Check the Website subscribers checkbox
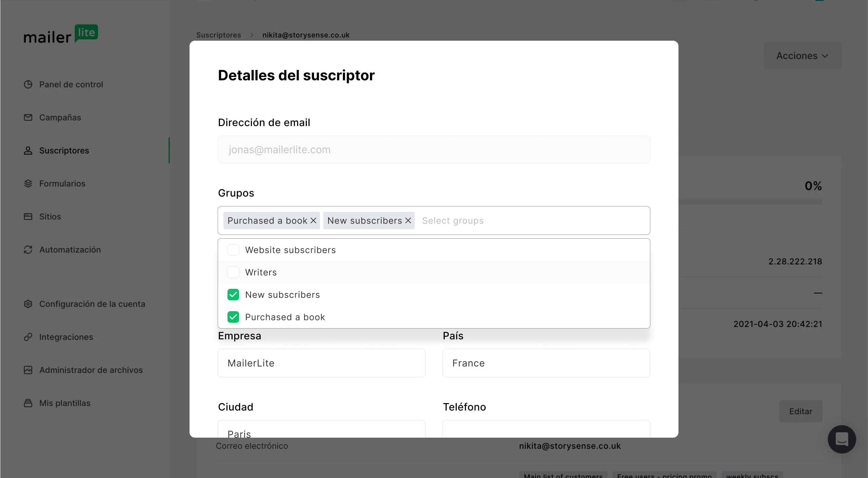This screenshot has height=478, width=868. (233, 250)
